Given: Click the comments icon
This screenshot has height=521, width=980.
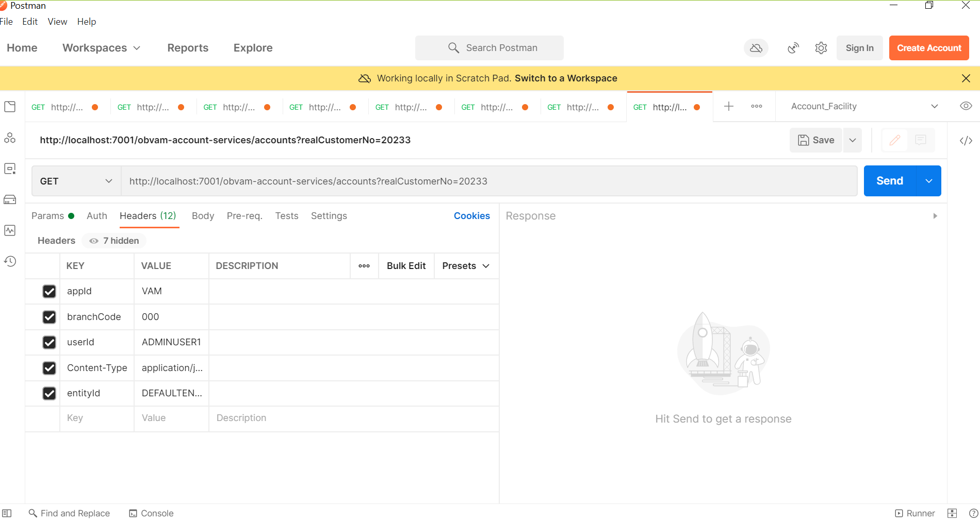Looking at the screenshot, I should click(921, 140).
